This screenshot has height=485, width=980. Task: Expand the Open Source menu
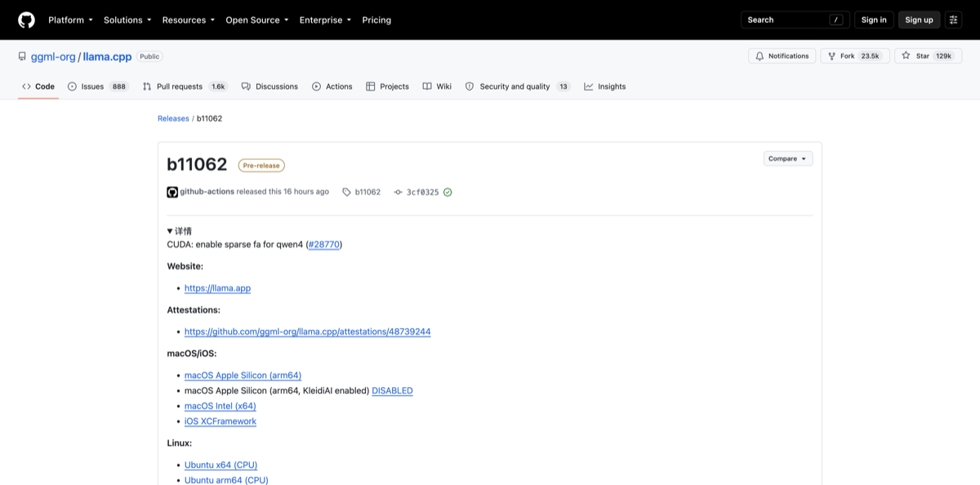pyautogui.click(x=257, y=20)
